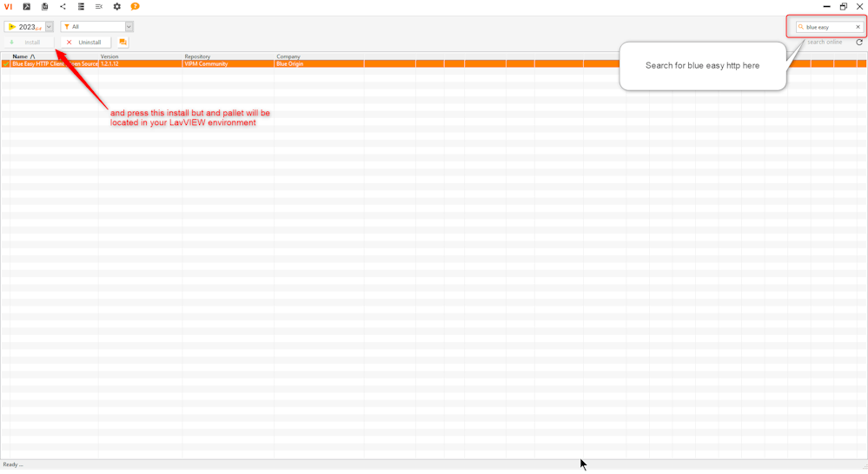Click the second top toolbar icon
Screen dimensions: 868x474
pyautogui.click(x=26, y=7)
